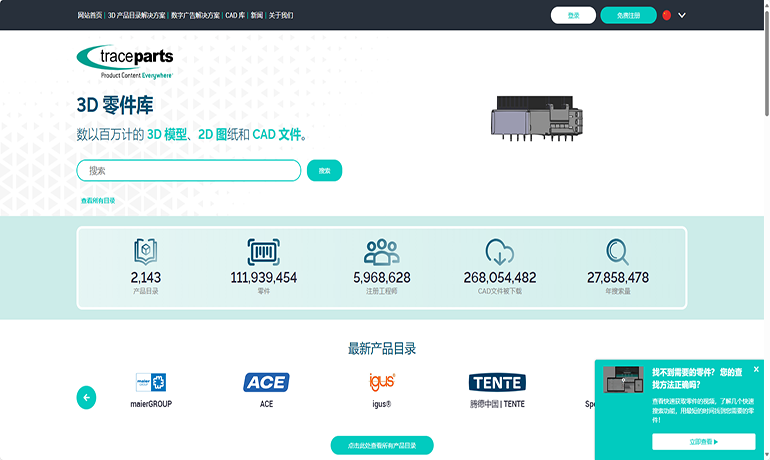Open the igus catalog logo
The height and width of the screenshot is (460, 770).
(382, 382)
